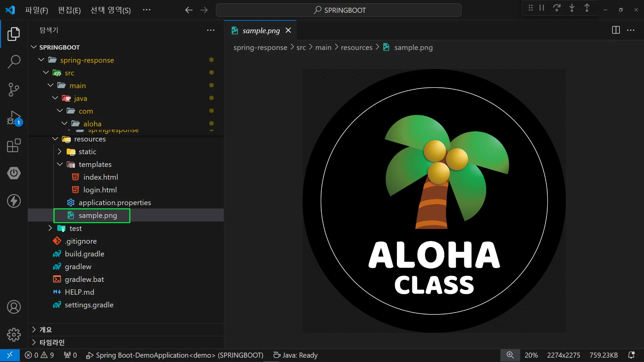Click the zoom magnifier in status bar
Viewport: 644px width, 362px height.
tap(510, 355)
